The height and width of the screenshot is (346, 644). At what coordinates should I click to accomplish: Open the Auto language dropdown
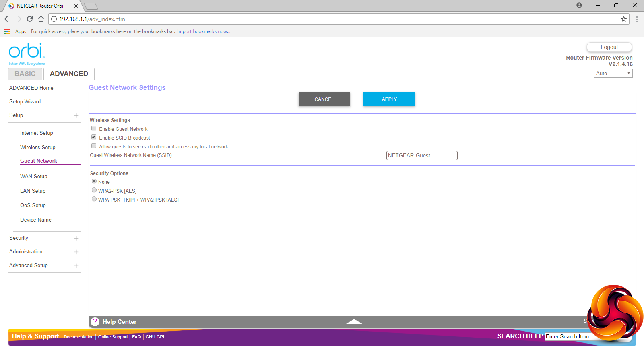pyautogui.click(x=613, y=73)
